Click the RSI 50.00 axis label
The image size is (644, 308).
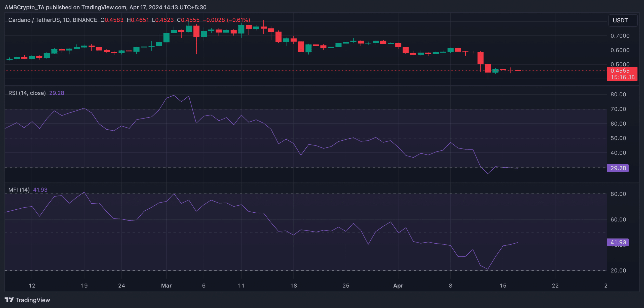(x=618, y=138)
